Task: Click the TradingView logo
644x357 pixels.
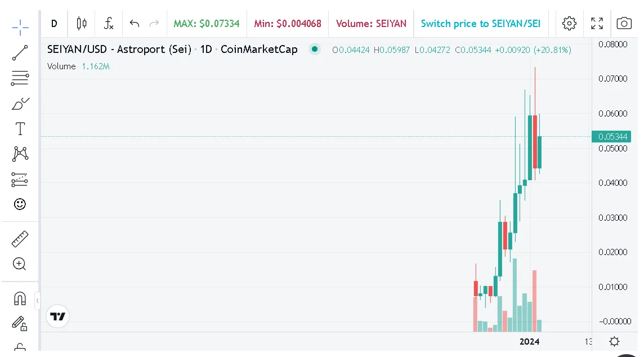Action: (57, 316)
